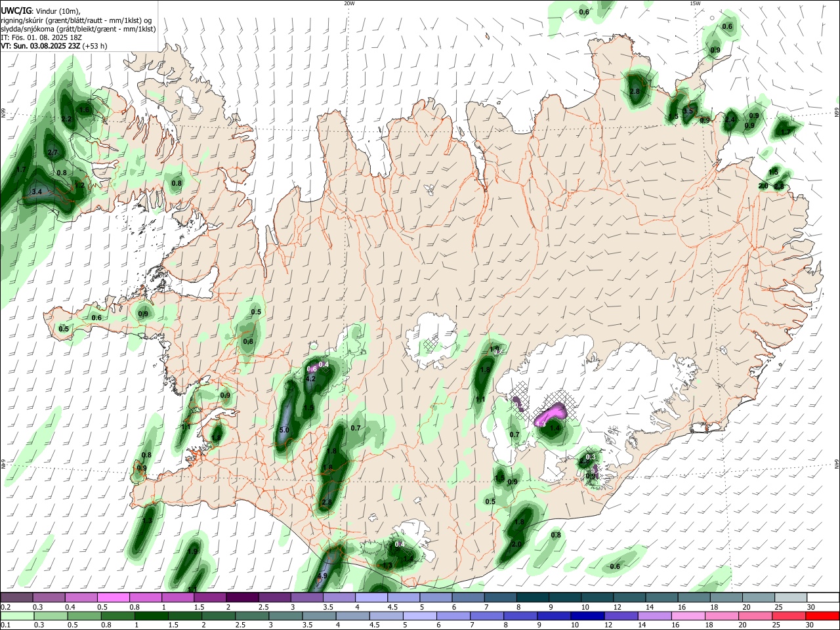840x630 pixels.
Task: Click the '4.9' rainfall value on the south coast
Action: point(322,576)
